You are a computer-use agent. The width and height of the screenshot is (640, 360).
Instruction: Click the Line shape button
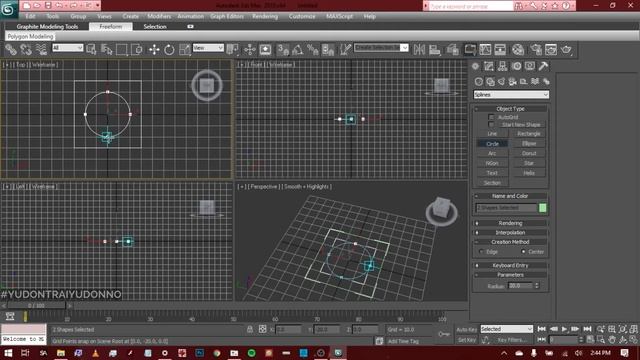[492, 134]
